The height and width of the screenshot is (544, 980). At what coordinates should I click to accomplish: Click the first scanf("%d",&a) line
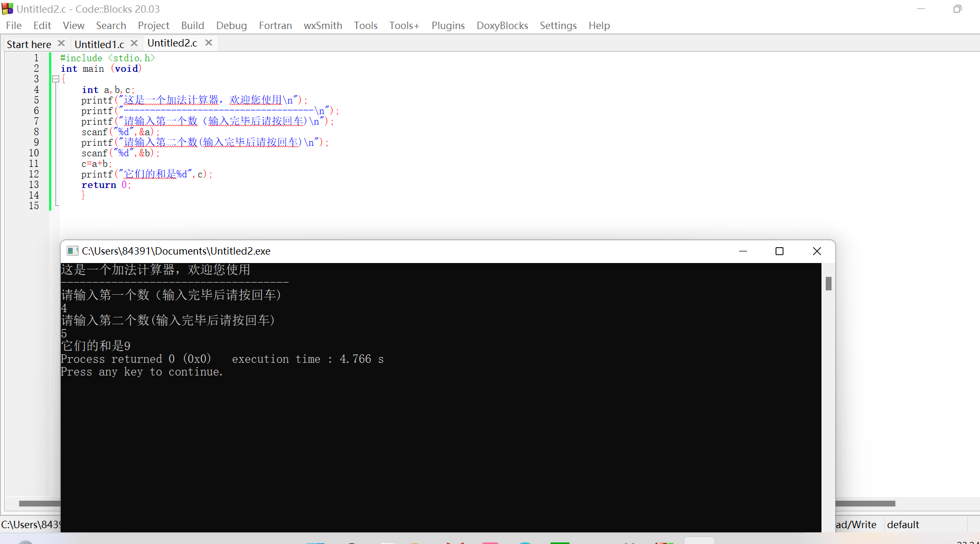tap(120, 132)
